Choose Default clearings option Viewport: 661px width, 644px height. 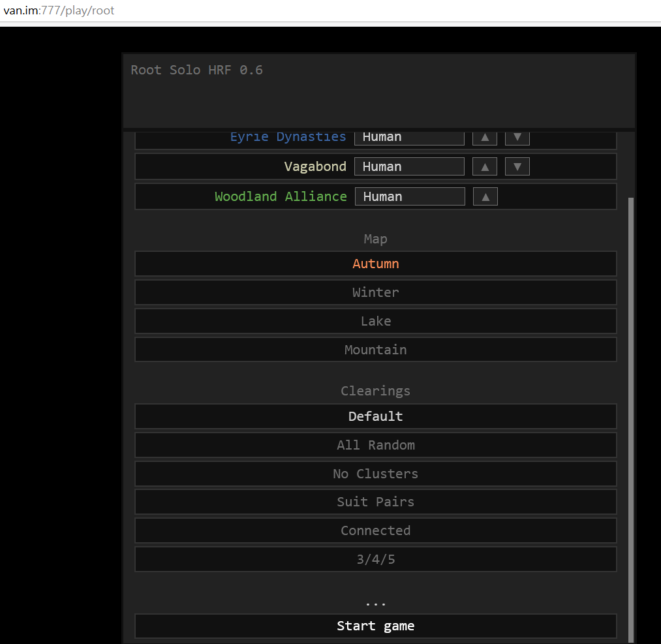coord(376,416)
